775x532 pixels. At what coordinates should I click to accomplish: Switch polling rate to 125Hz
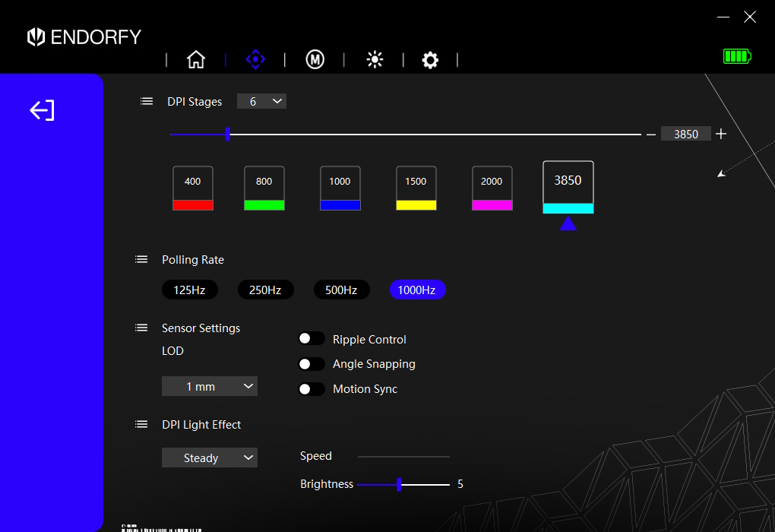pos(189,290)
